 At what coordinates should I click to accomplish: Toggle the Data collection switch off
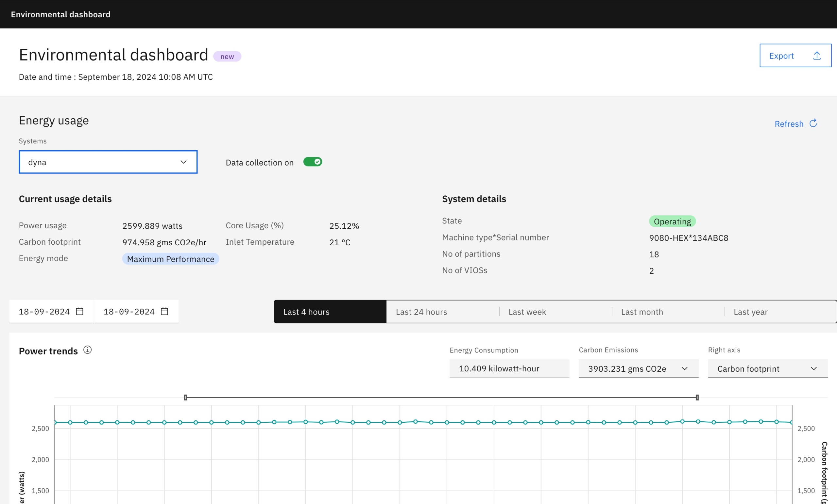[313, 162]
